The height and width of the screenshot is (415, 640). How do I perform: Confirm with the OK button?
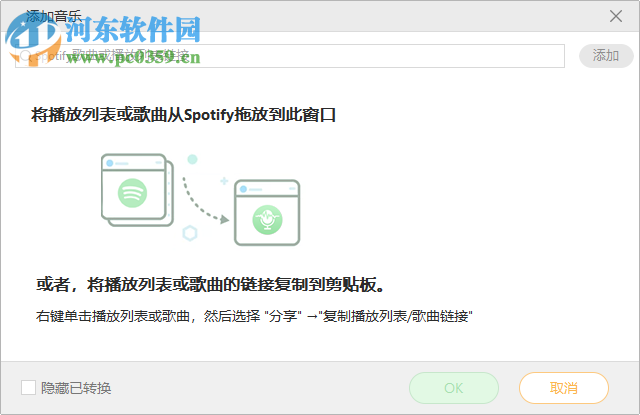(x=454, y=388)
